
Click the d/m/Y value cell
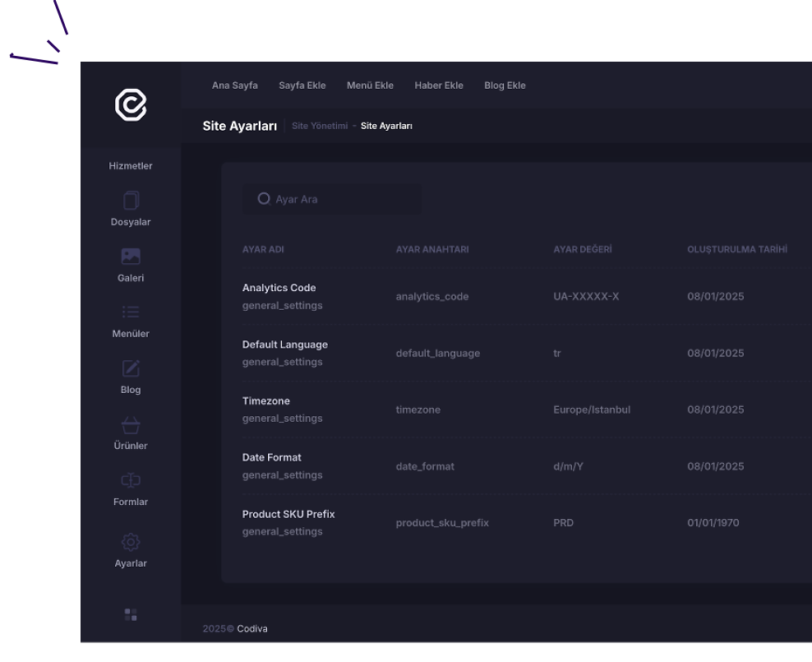568,466
